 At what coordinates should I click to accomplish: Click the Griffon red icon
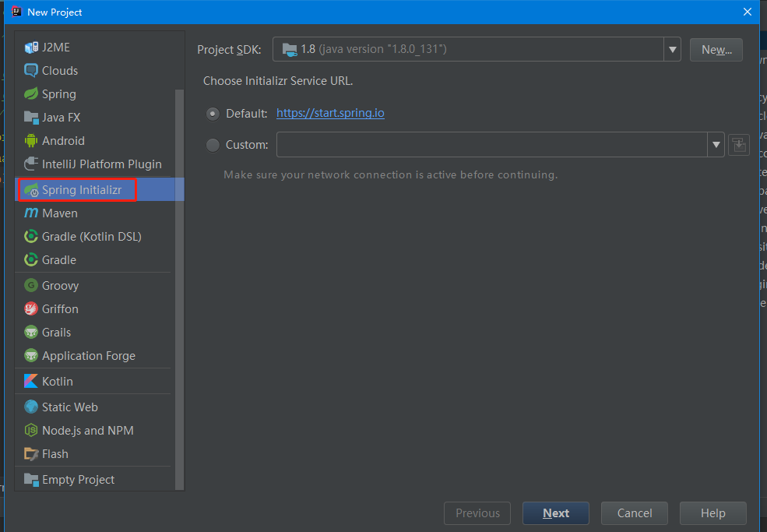tap(31, 308)
